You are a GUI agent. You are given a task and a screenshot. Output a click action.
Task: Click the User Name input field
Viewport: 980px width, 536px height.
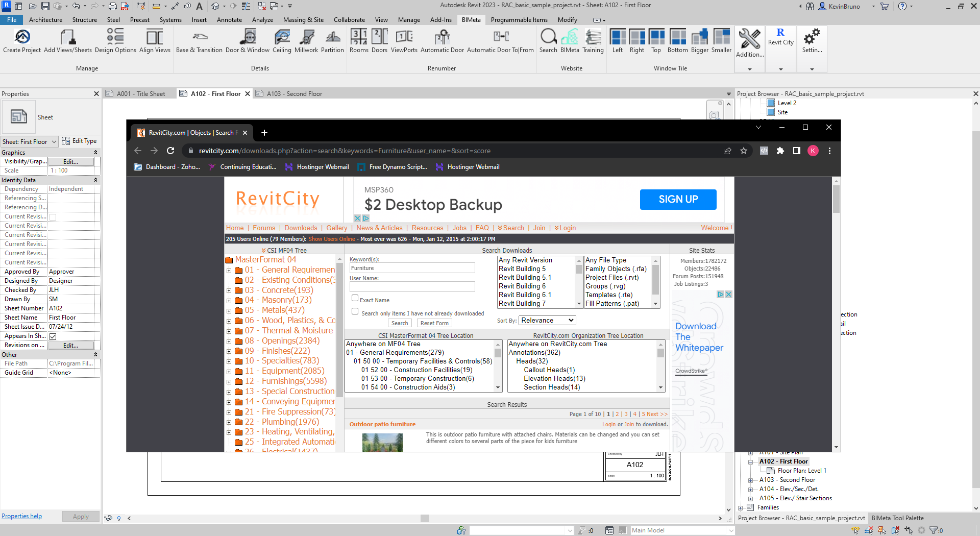[x=412, y=287]
